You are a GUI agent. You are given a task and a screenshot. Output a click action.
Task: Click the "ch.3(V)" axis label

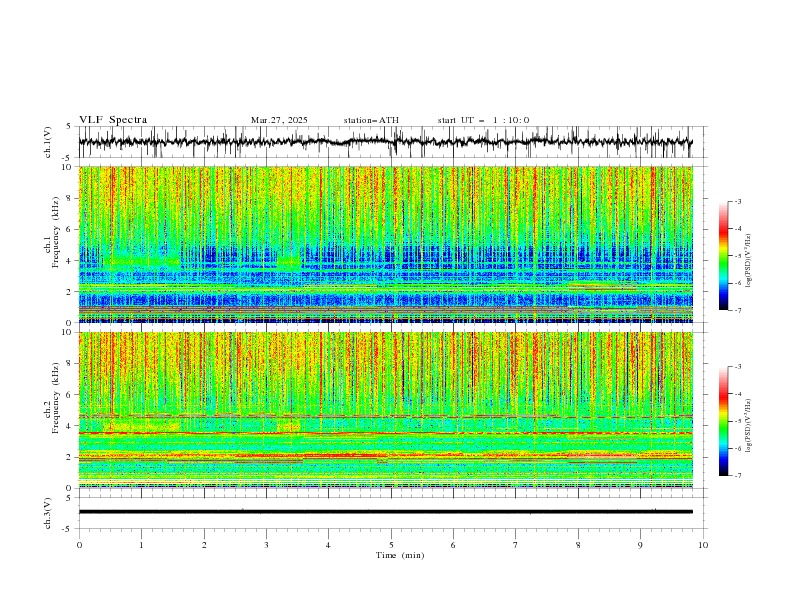click(48, 513)
